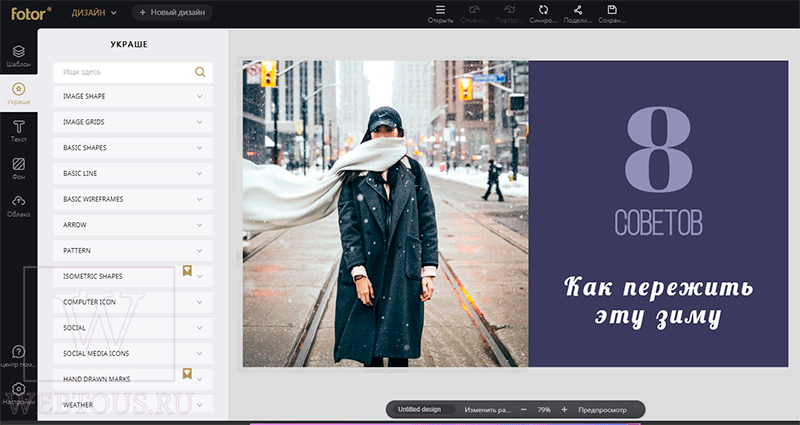Click the Предпросмотр preview button

tap(602, 410)
